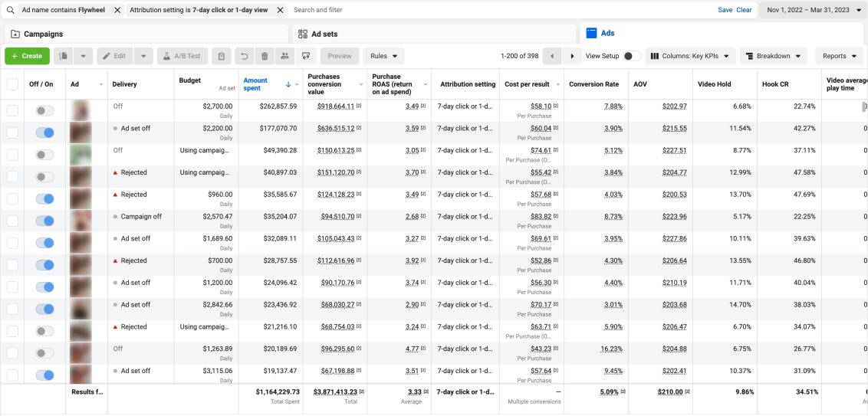The width and height of the screenshot is (868, 416).
Task: Remove the Flywheel ad name filter
Action: [117, 10]
